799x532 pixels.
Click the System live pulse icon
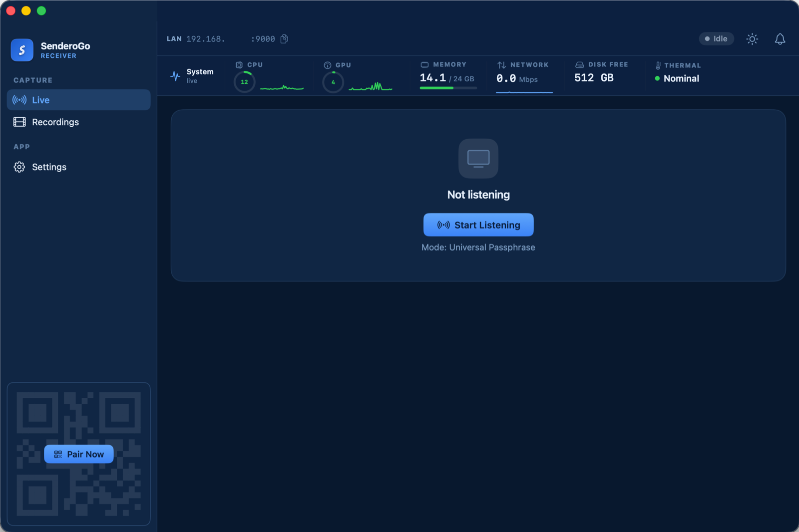[175, 76]
